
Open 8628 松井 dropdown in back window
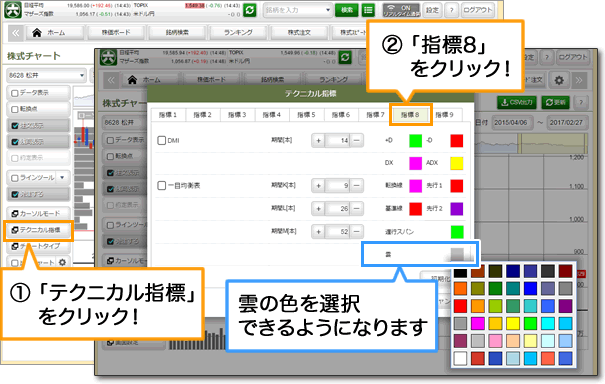point(46,75)
